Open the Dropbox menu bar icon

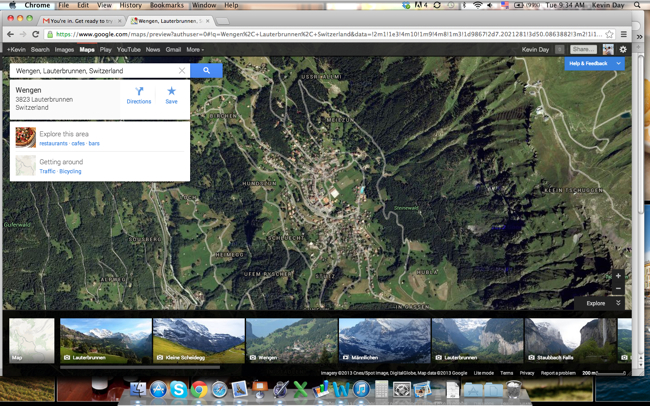pos(407,5)
